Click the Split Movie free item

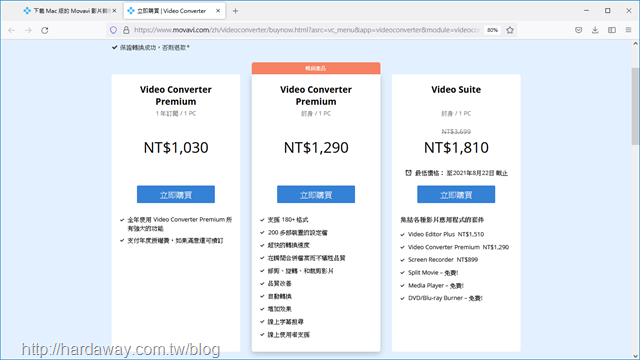pyautogui.click(x=433, y=273)
